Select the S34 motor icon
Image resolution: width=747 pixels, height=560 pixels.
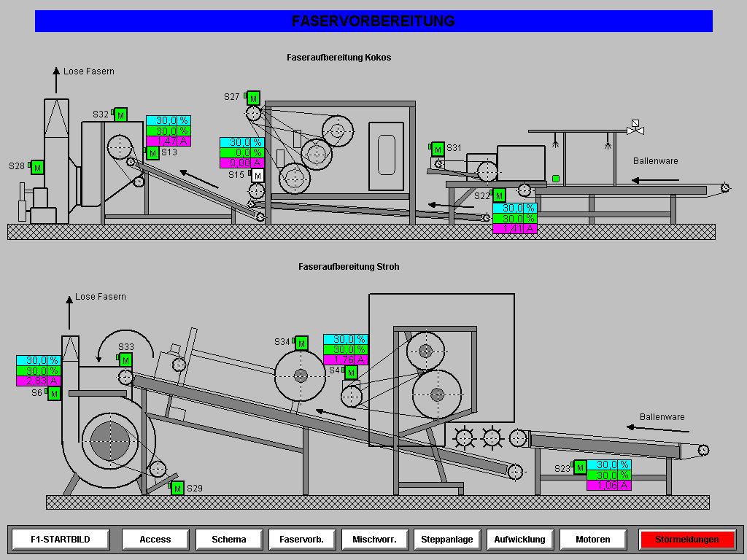coord(301,343)
